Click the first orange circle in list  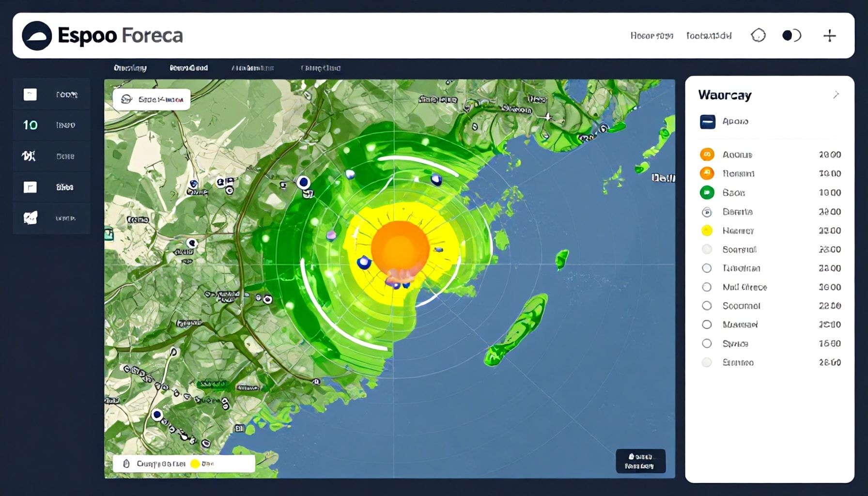coord(707,155)
